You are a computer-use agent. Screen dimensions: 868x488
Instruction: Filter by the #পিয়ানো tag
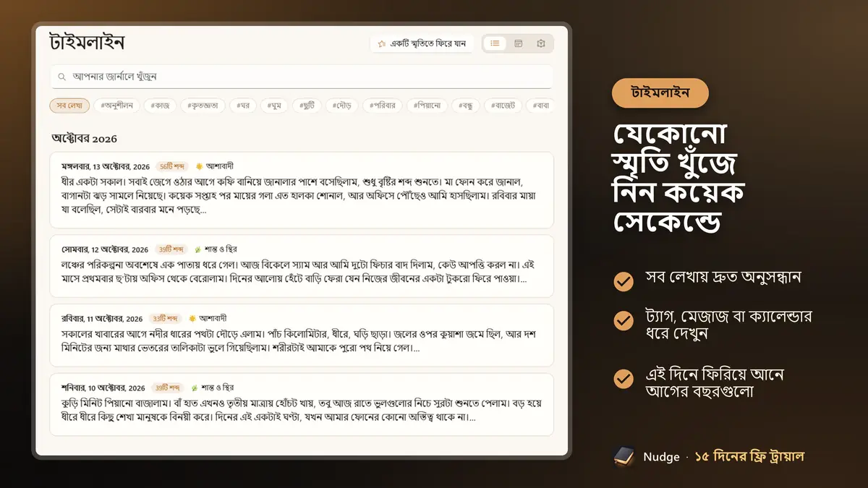click(427, 106)
